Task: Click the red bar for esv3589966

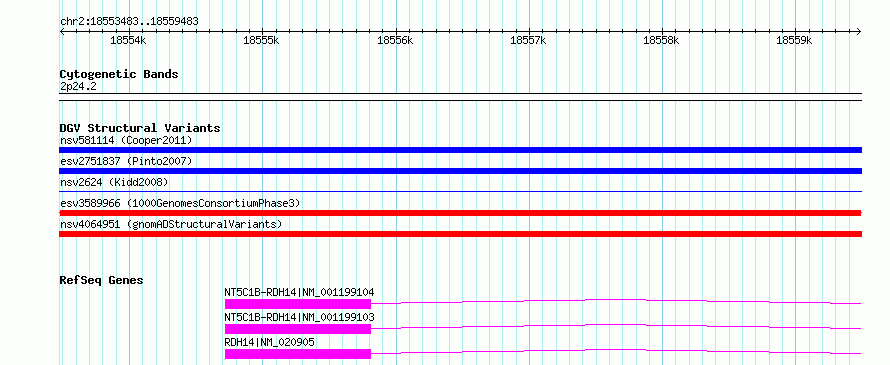Action: (x=460, y=213)
